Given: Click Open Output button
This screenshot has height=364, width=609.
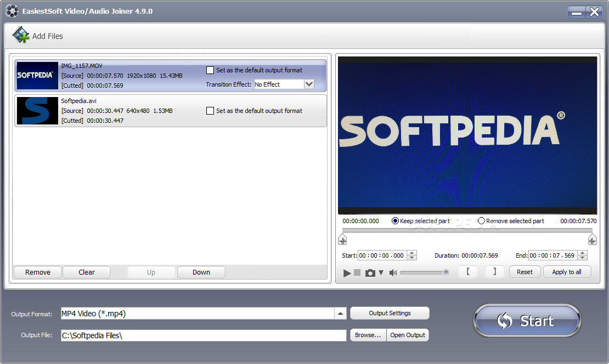Looking at the screenshot, I should (x=408, y=335).
